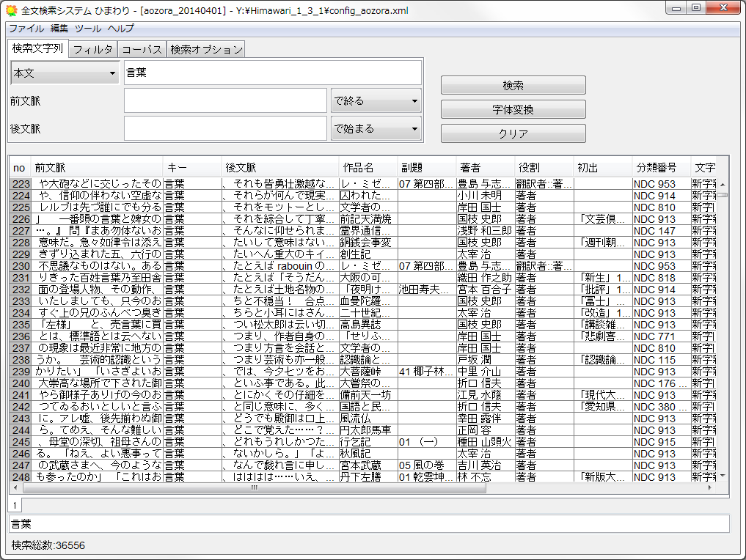
Task: Click the 前文脈 text input field
Action: click(225, 100)
